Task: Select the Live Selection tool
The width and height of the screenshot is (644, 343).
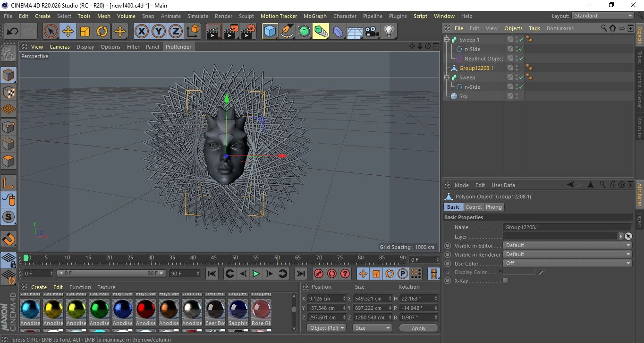Action: click(x=51, y=32)
